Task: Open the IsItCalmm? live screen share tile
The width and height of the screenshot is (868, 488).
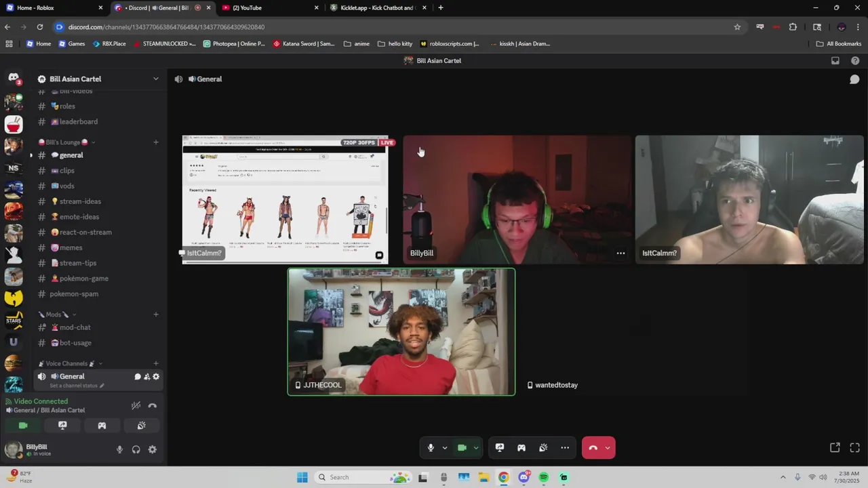Action: coord(285,200)
